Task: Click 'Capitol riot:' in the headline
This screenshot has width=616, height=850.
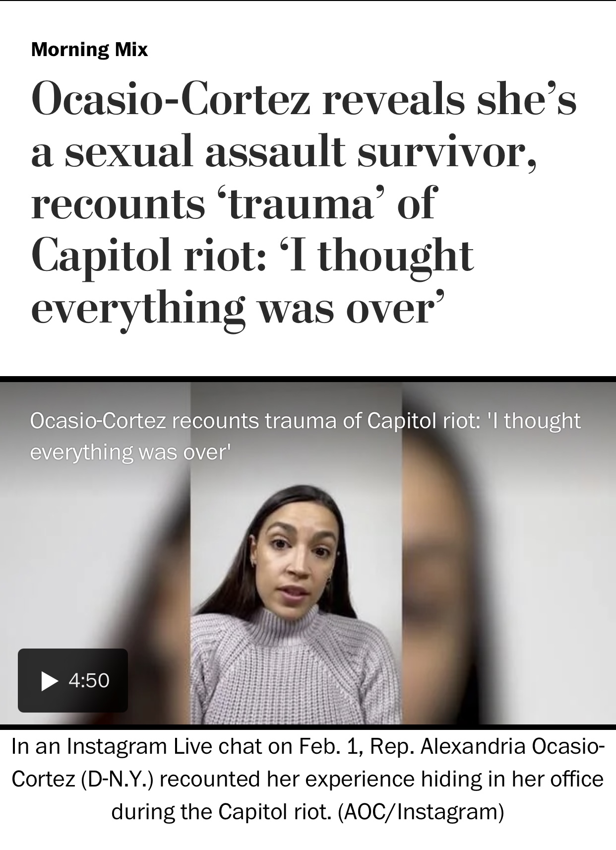Action: pyautogui.click(x=150, y=256)
